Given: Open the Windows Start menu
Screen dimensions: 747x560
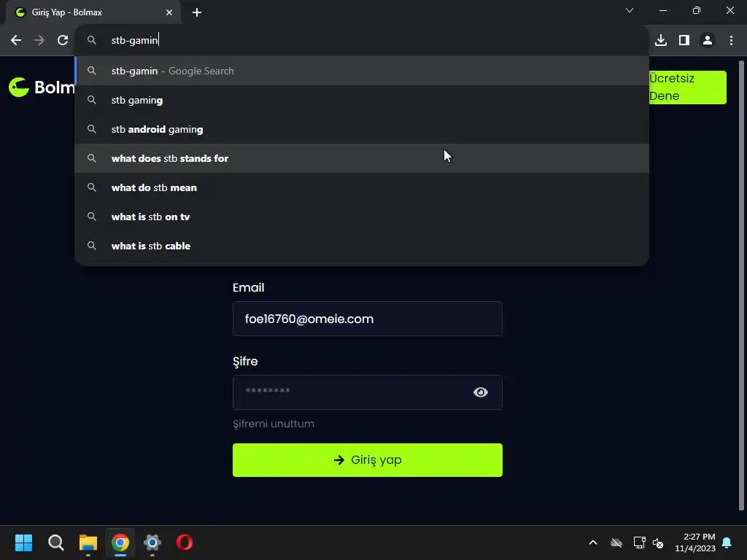Looking at the screenshot, I should click(x=23, y=542).
